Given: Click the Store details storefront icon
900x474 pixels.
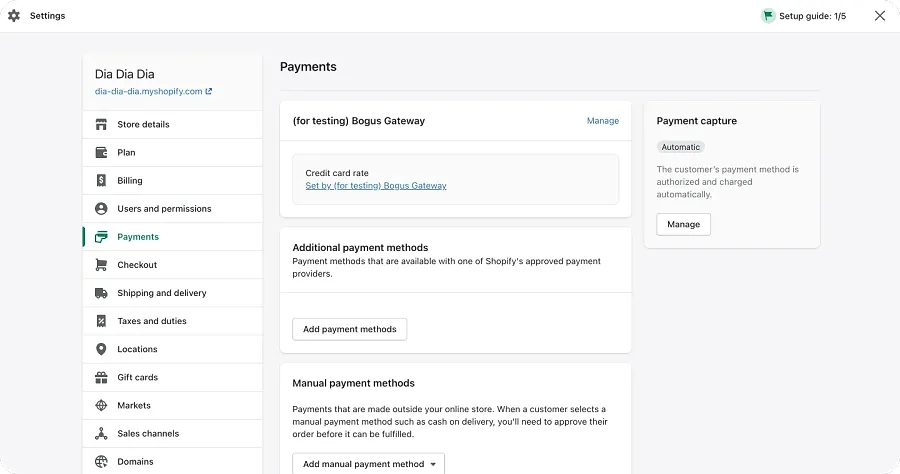Looking at the screenshot, I should (101, 124).
